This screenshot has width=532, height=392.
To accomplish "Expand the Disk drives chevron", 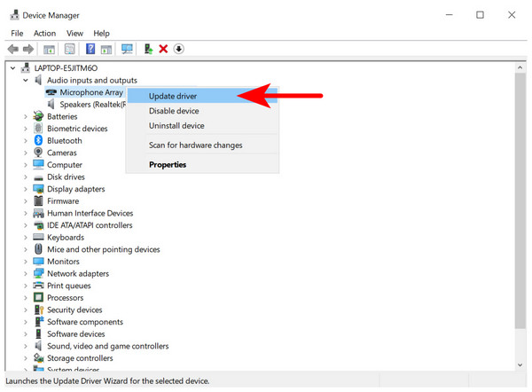I will click(x=26, y=176).
